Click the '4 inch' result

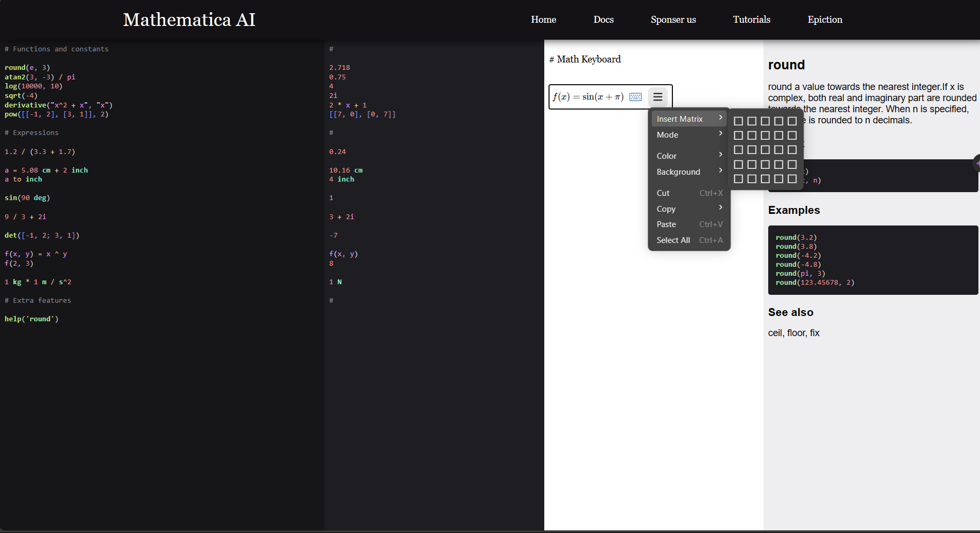point(341,179)
